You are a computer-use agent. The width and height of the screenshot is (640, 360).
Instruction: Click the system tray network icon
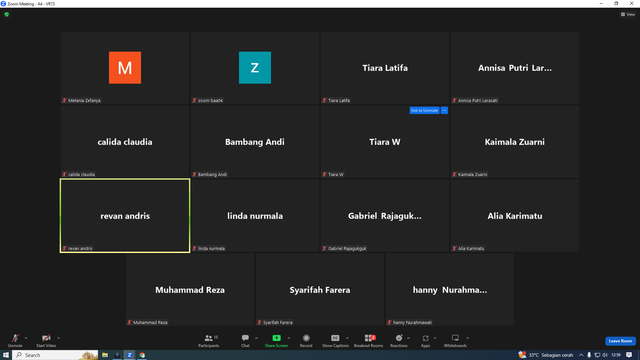597,355
